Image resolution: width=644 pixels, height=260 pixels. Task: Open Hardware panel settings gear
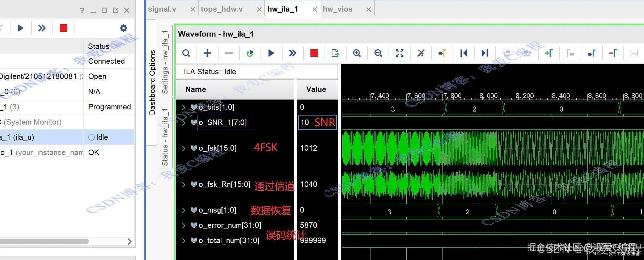pos(123,28)
